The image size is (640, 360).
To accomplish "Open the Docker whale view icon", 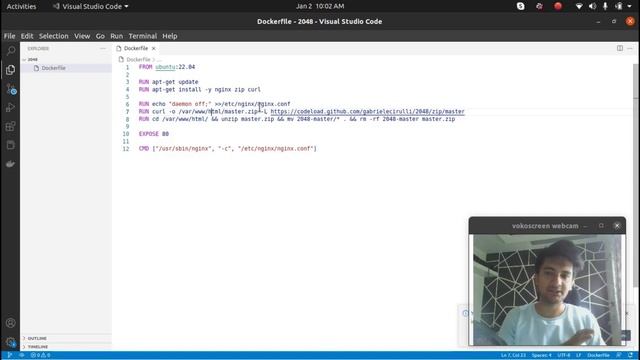I will pyautogui.click(x=11, y=164).
